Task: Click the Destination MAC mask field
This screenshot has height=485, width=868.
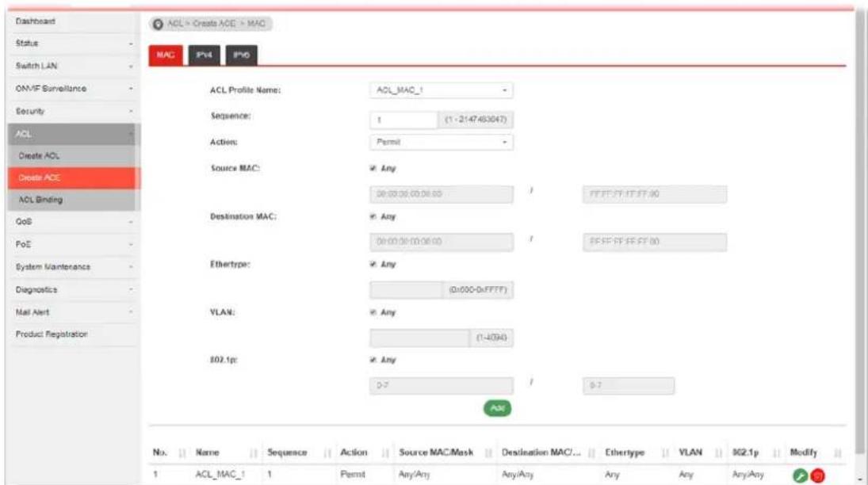Action: coord(654,242)
